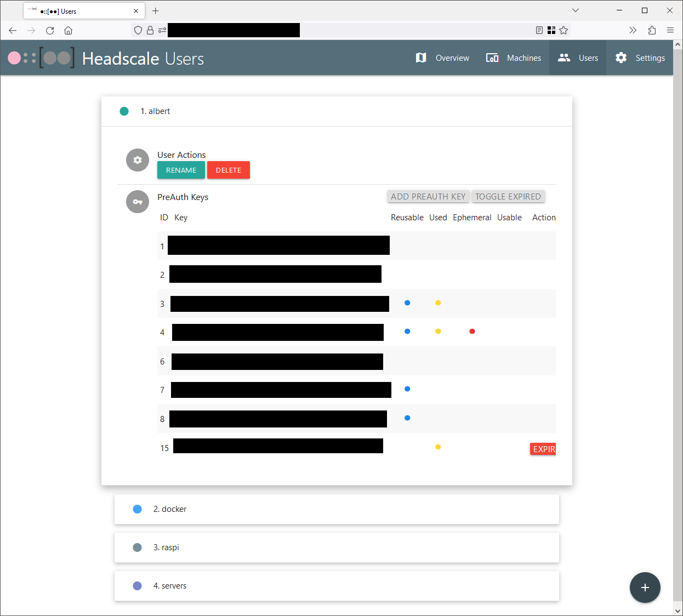This screenshot has width=683, height=616.
Task: Expand the 2. docker user panel
Action: [337, 509]
